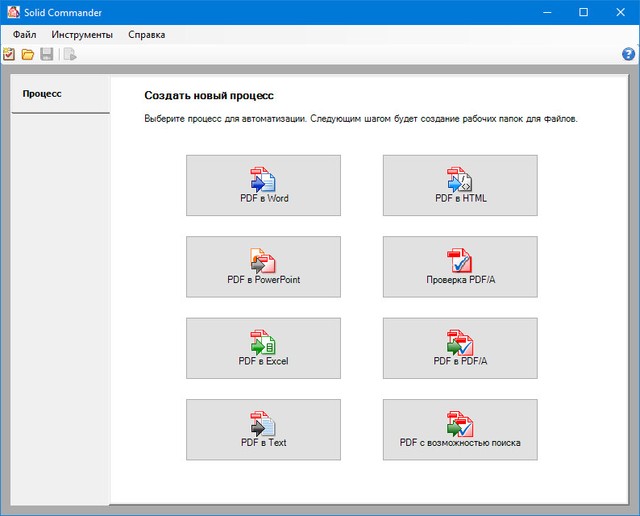Image resolution: width=640 pixels, height=516 pixels.
Task: Choose the PDF в HTML process
Action: coord(460,185)
